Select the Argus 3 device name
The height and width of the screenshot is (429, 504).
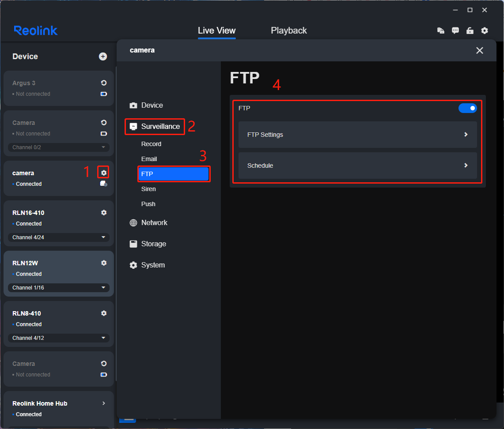click(x=24, y=83)
